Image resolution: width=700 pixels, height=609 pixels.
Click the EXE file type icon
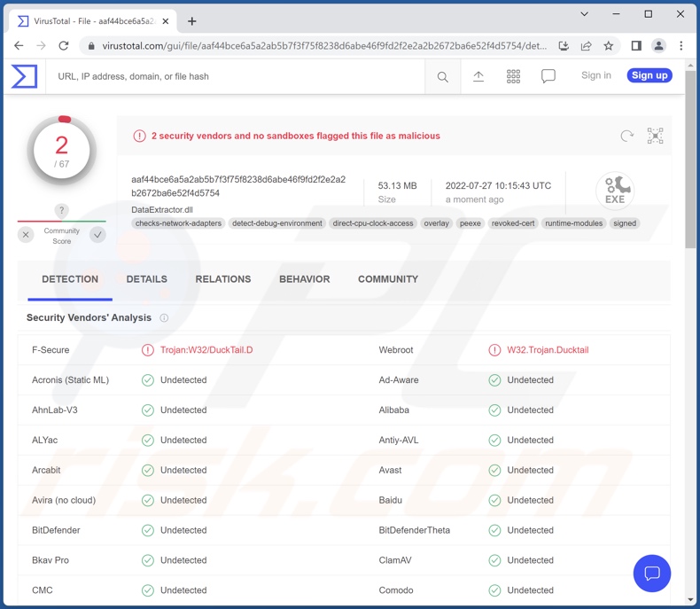(615, 191)
